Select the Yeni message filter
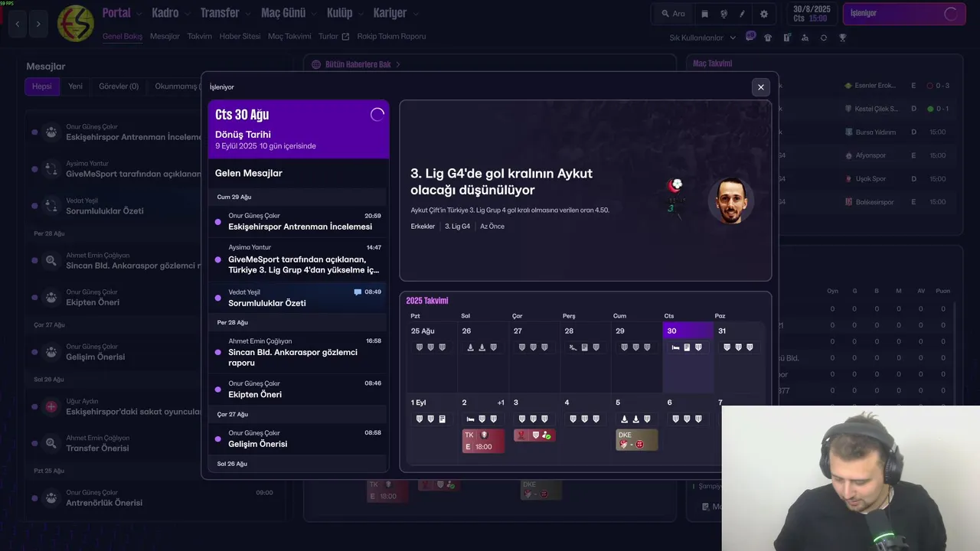This screenshot has width=980, height=551. tap(75, 86)
